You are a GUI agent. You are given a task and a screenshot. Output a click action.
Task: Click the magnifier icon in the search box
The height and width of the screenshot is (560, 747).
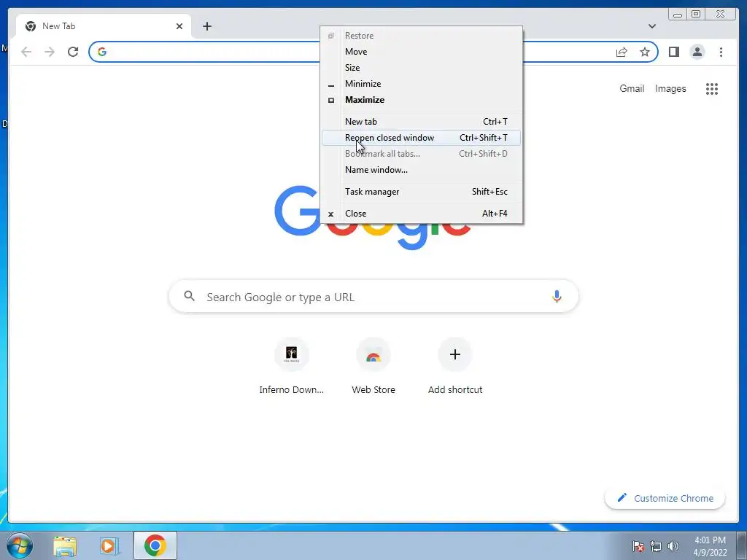click(x=189, y=296)
